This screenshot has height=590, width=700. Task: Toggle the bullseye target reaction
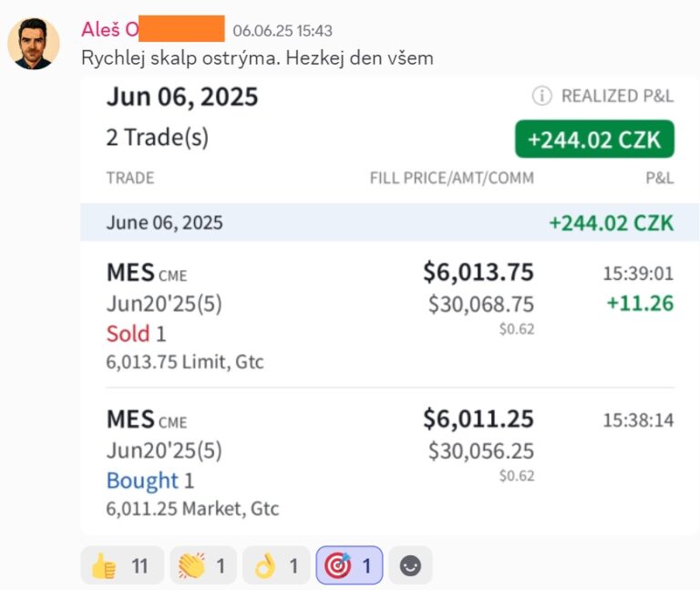point(350,565)
